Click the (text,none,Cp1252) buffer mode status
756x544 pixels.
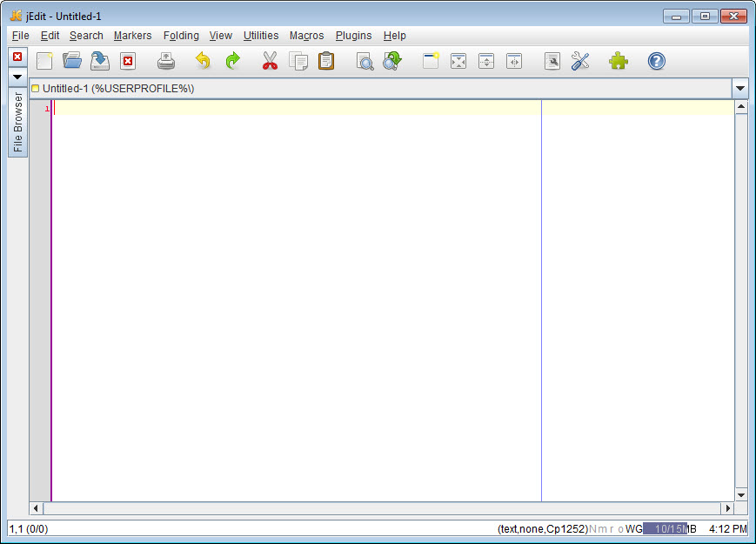542,528
